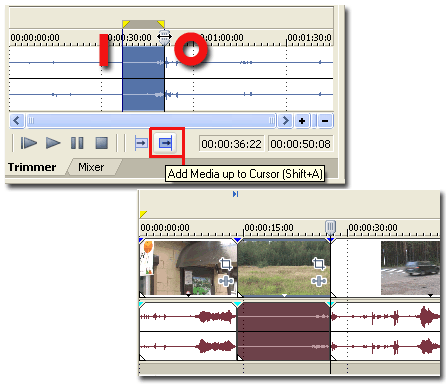Click right yellow loop region marker
This screenshot has width=446, height=385.
pos(161,24)
